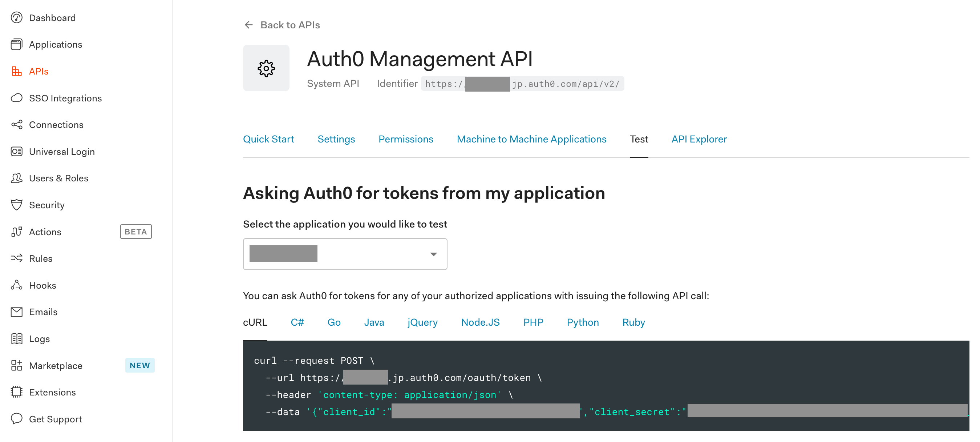This screenshot has width=980, height=442.
Task: Select the Connections icon
Action: [x=17, y=124]
